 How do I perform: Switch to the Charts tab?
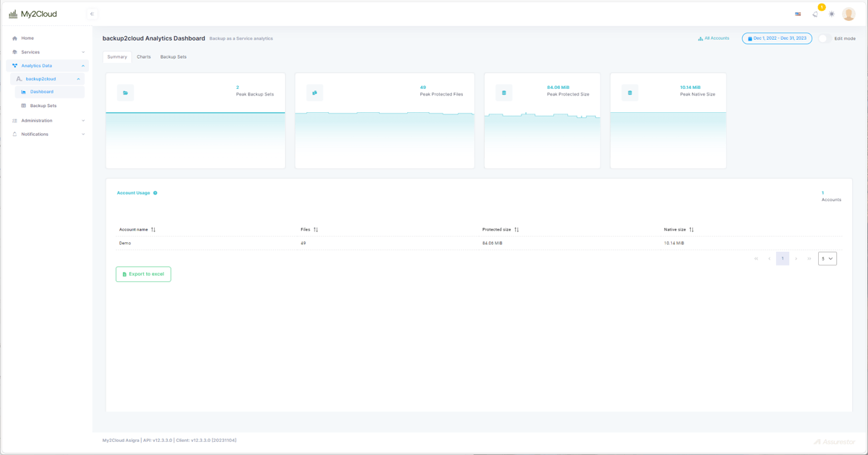click(143, 56)
